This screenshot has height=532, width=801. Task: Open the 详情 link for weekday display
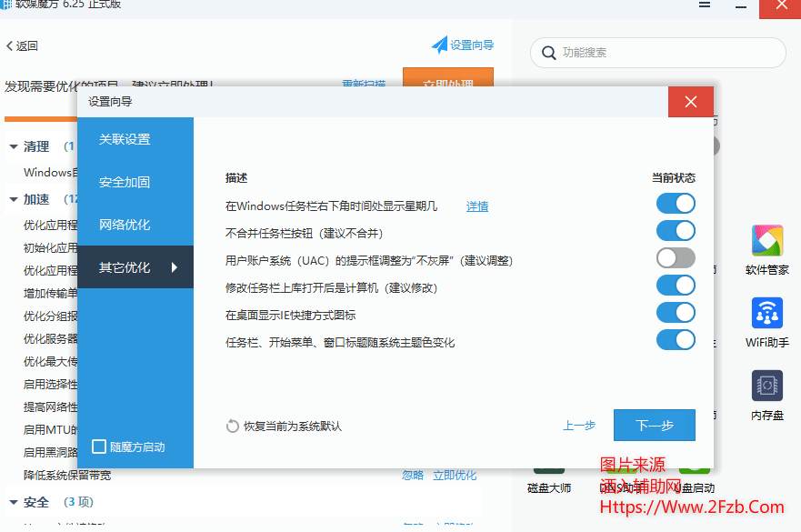pos(477,206)
